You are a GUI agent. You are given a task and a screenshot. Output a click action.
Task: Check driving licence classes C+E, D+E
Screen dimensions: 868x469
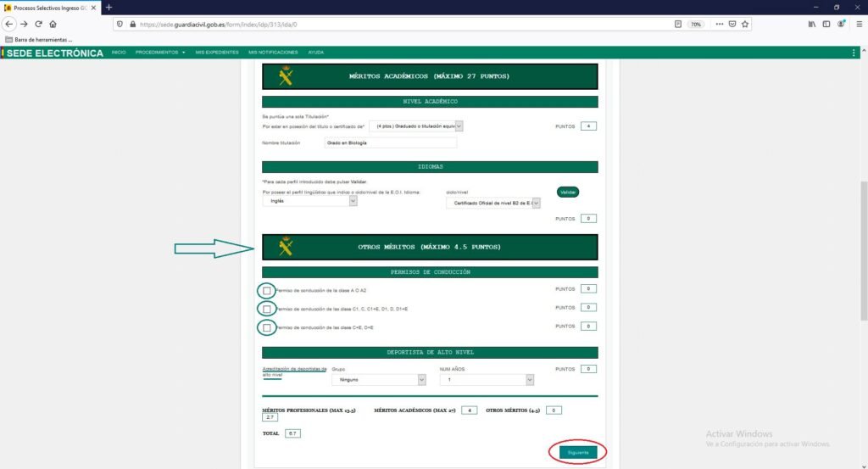tap(267, 328)
